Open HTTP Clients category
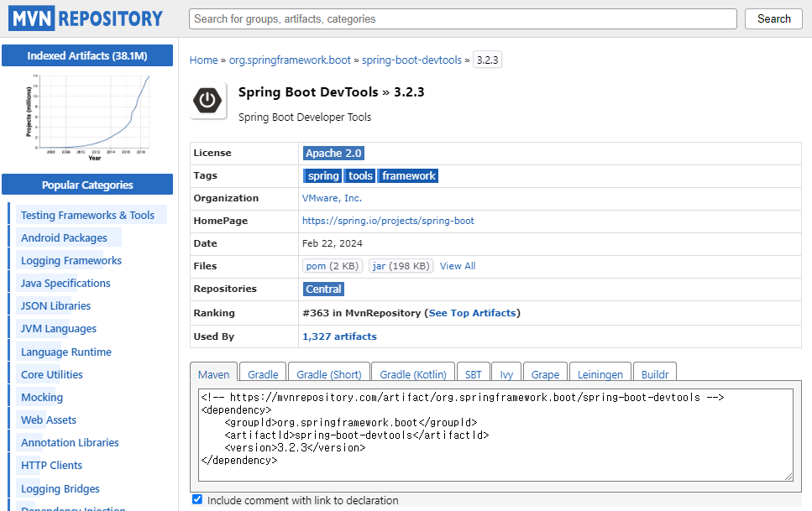Viewport: 812px width, 511px height. click(52, 466)
